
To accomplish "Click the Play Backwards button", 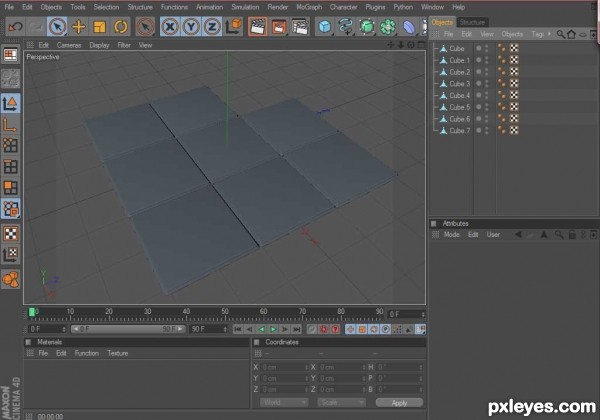I will [x=261, y=329].
